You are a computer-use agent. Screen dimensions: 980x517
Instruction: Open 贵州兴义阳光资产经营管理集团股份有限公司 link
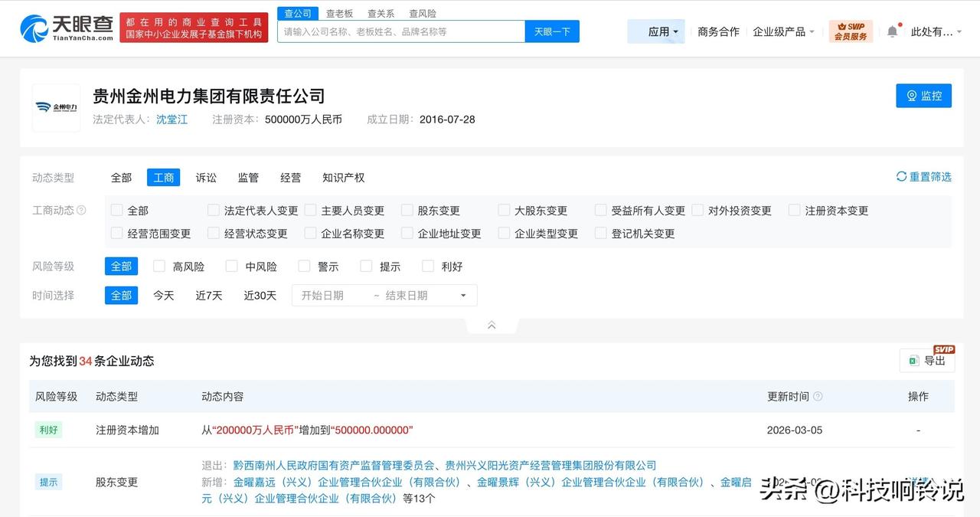(x=550, y=466)
